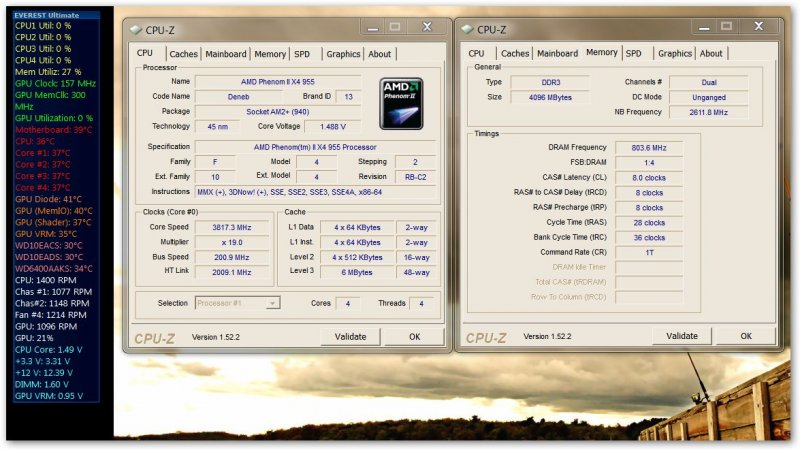Click the Command Rate value 1T
800x450 pixels.
pos(649,253)
